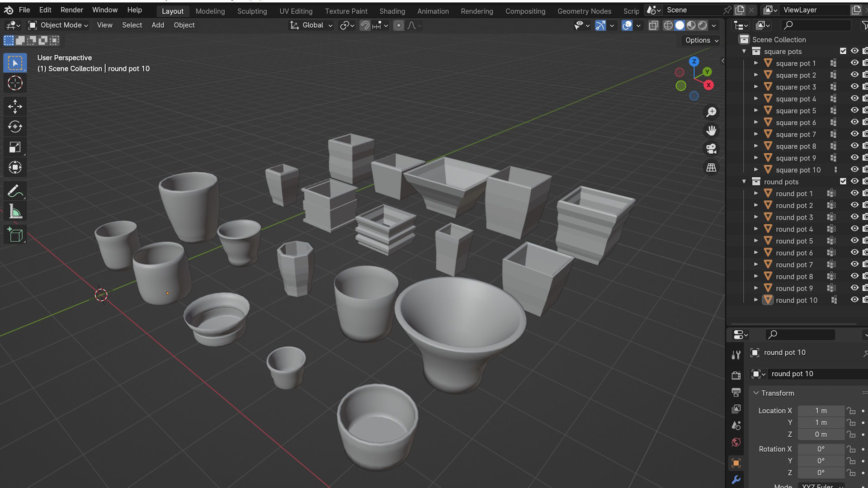Open the viewport shading options dropdown
The image size is (868, 488).
[x=714, y=25]
